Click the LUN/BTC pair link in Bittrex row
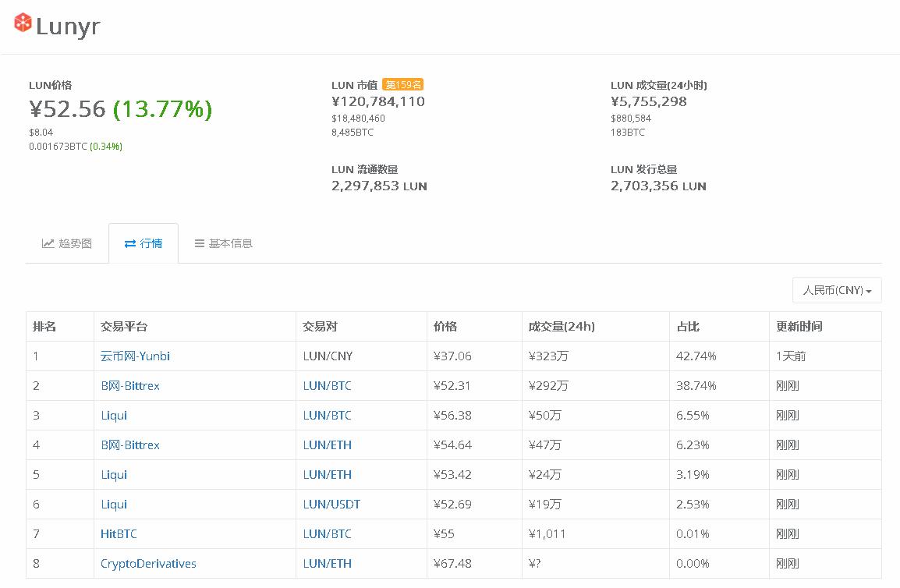Image resolution: width=900 pixels, height=588 pixels. tap(327, 385)
